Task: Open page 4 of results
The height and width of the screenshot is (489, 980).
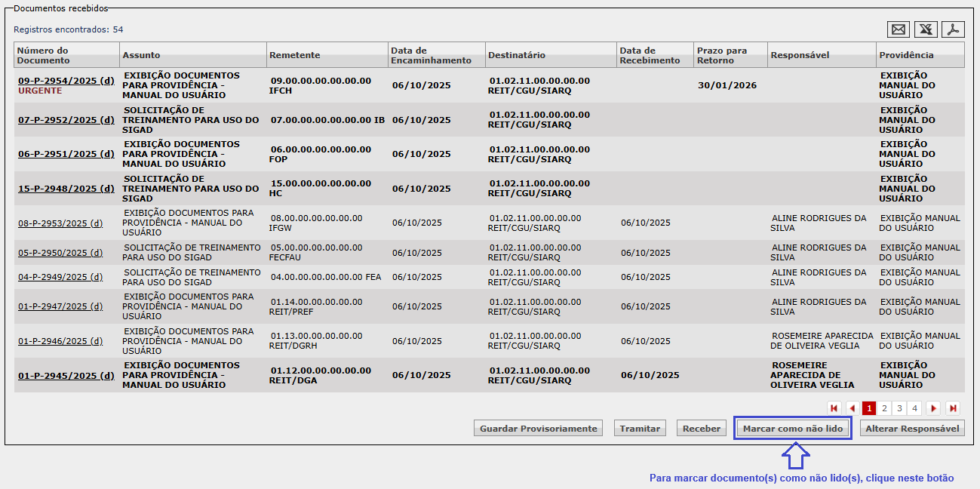Action: [x=914, y=408]
